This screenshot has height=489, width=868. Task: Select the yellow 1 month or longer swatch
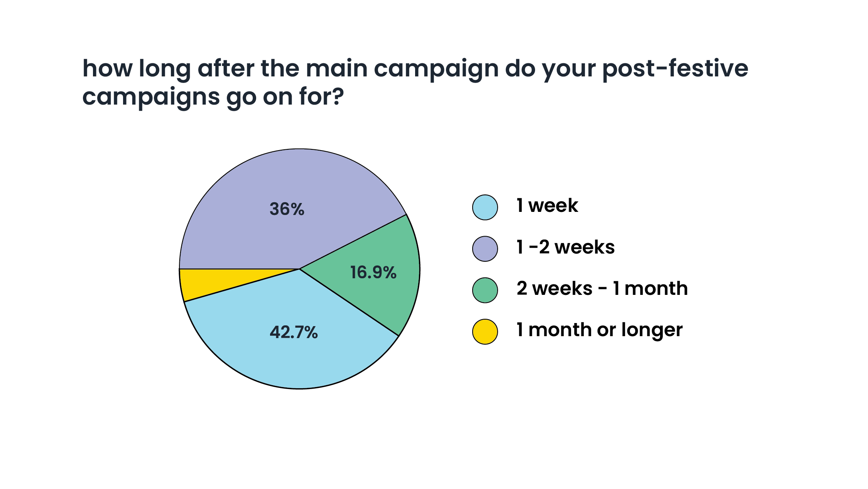click(485, 332)
